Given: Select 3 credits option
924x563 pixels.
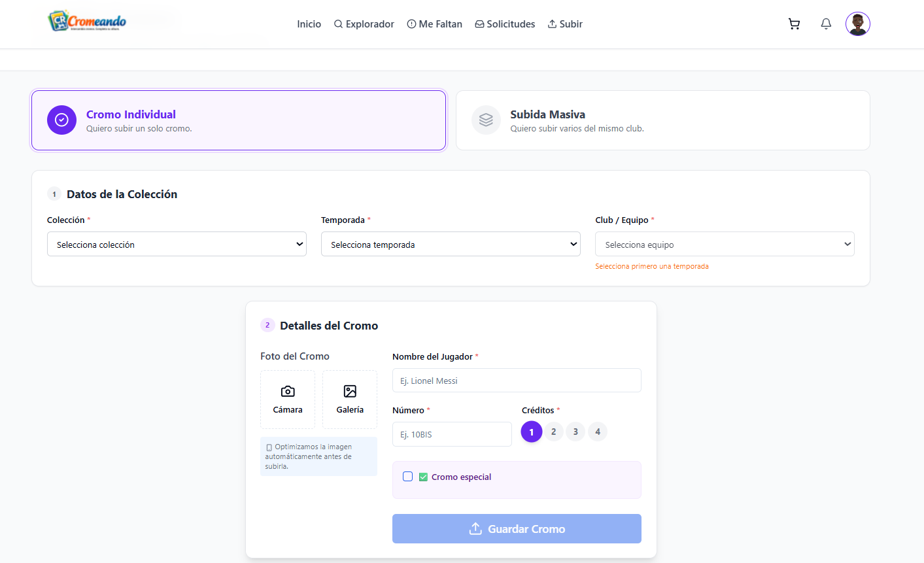Looking at the screenshot, I should (575, 432).
